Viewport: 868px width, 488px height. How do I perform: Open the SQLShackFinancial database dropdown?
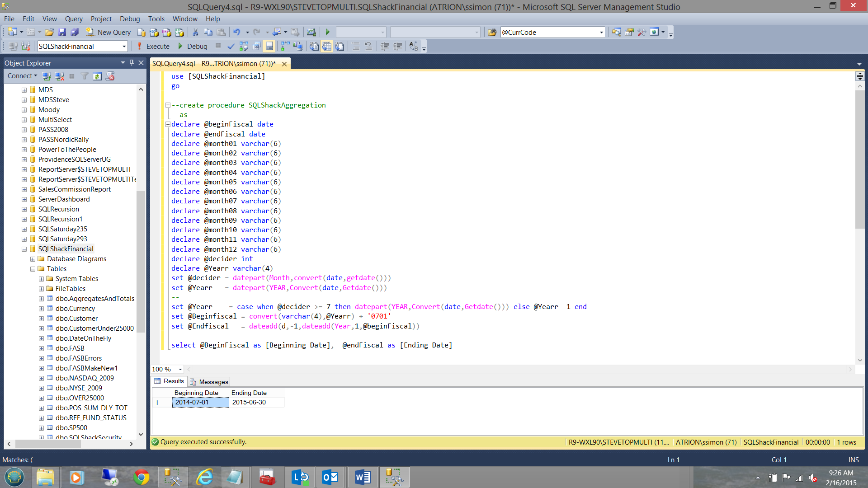[124, 46]
